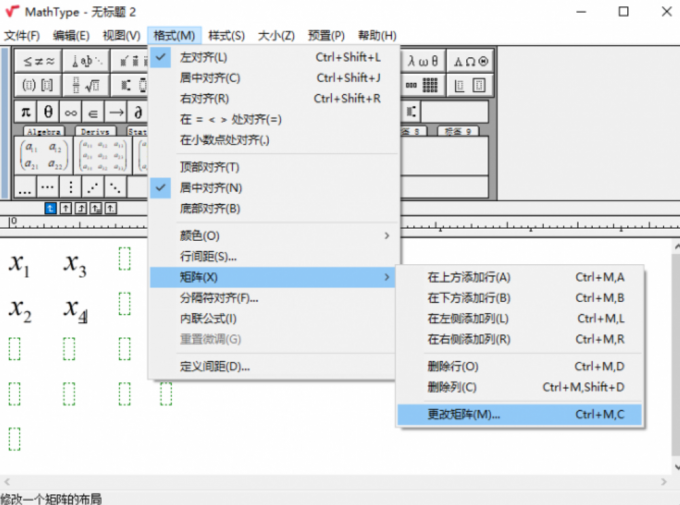Add row below 在下方添加行(B)

click(x=520, y=298)
